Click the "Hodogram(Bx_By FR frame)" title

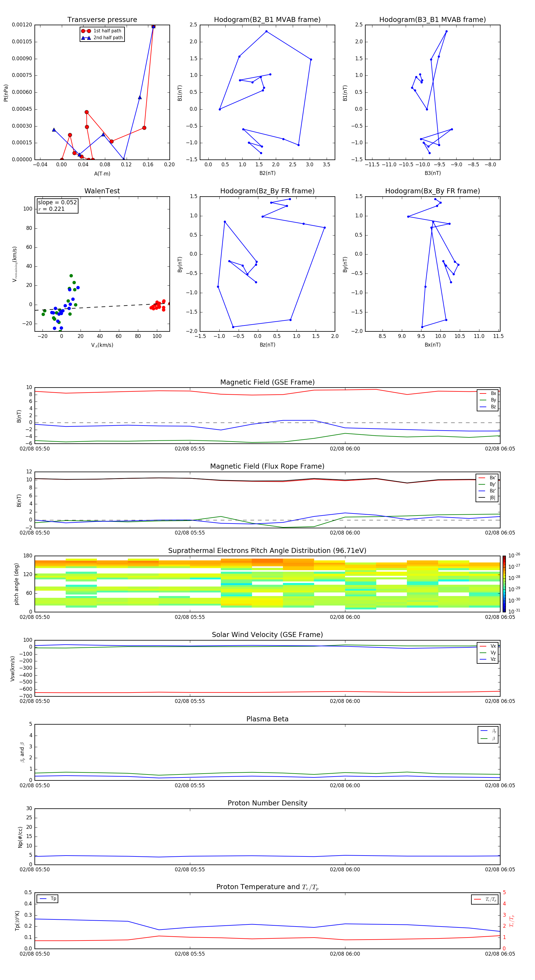[432, 191]
